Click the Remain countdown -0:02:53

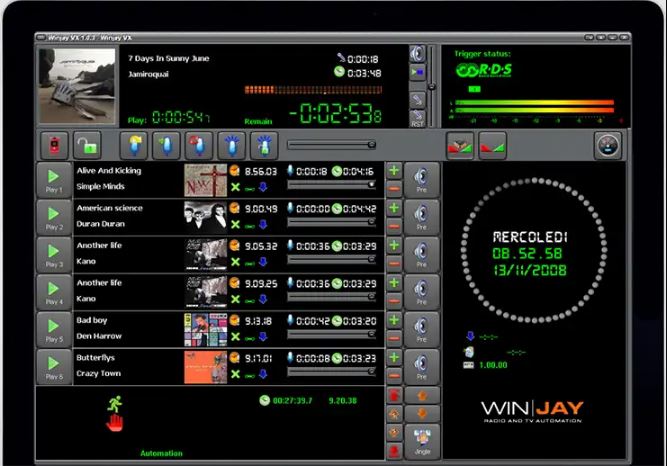[x=336, y=114]
